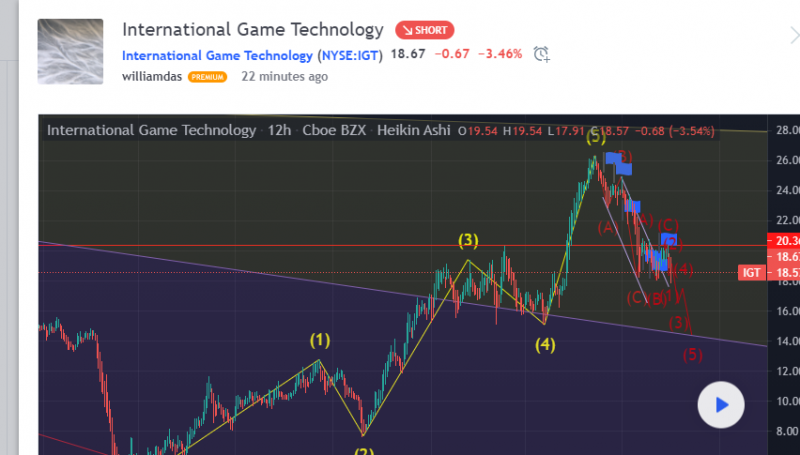Click the red 20.3 price level label
This screenshot has height=455, width=800.
tap(782, 239)
